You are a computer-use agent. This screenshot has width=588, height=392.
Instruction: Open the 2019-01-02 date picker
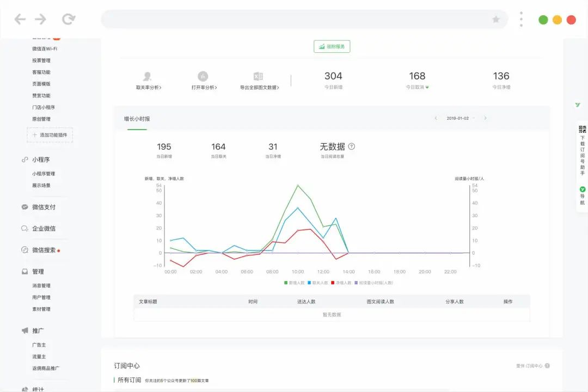pyautogui.click(x=458, y=118)
